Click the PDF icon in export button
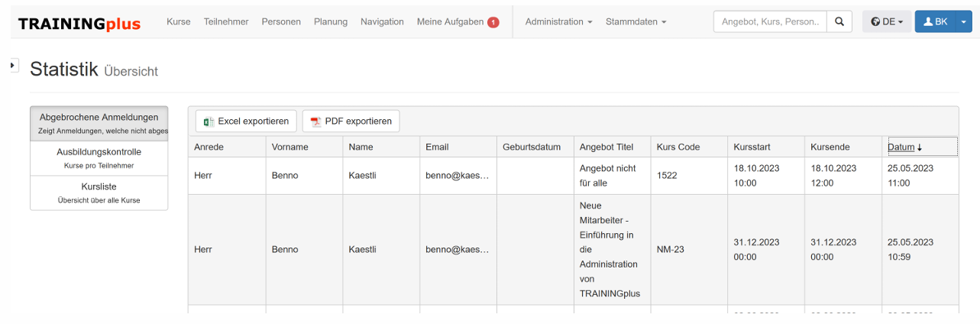 tap(315, 122)
